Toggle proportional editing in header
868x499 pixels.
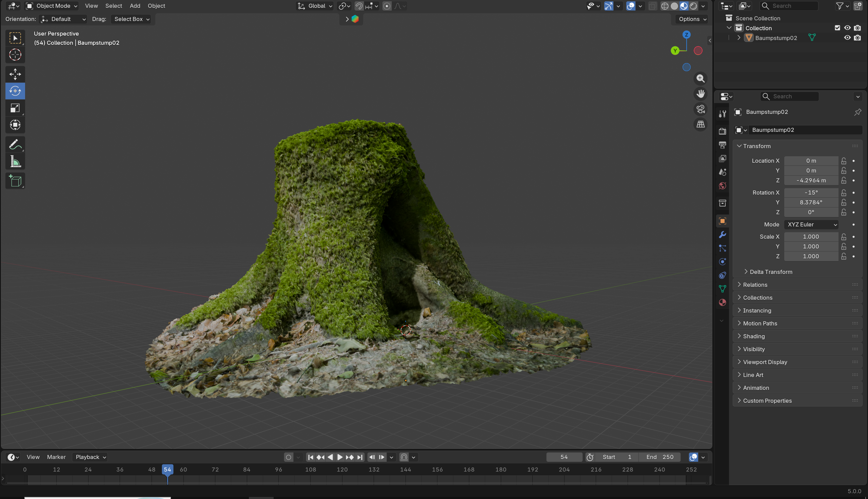click(x=387, y=6)
